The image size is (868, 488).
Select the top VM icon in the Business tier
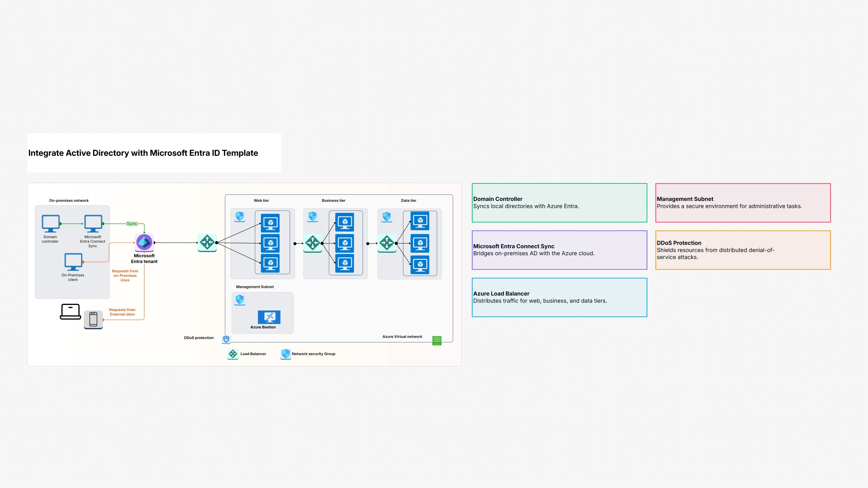coord(345,223)
